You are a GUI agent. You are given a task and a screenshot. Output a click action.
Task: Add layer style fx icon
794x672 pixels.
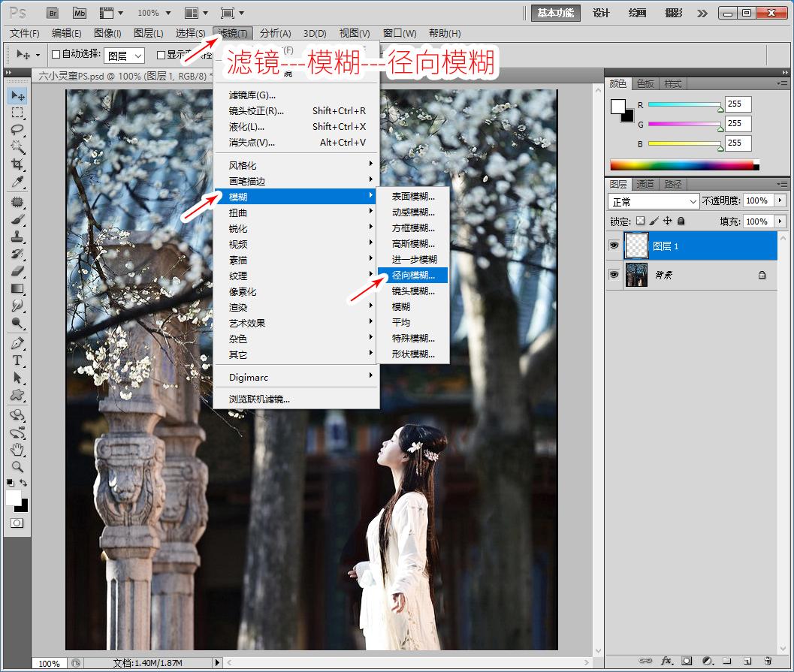(667, 661)
